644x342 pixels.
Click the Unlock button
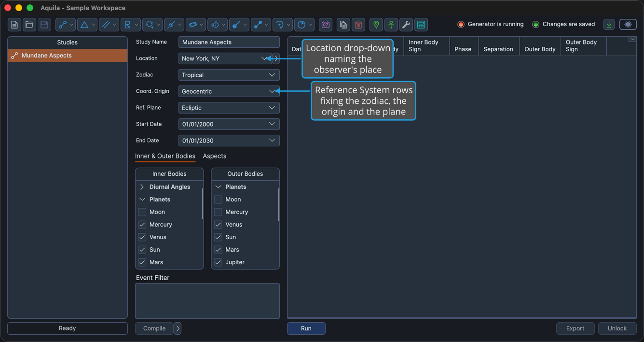coord(617,328)
